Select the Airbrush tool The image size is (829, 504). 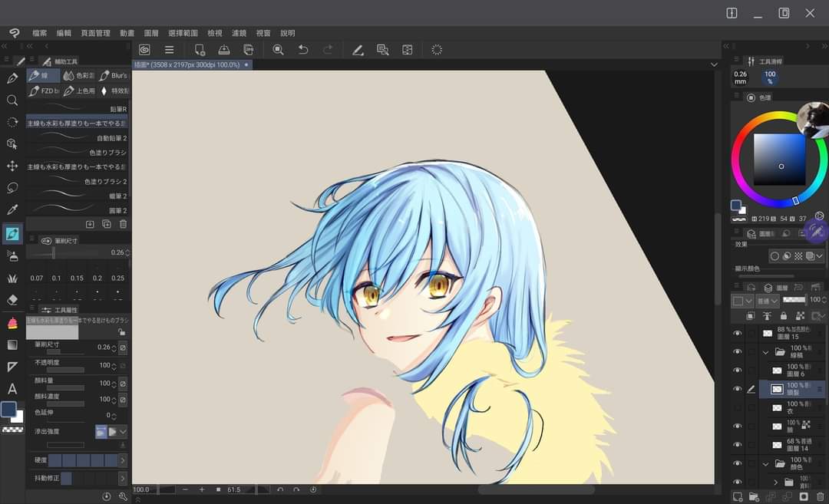(x=12, y=256)
